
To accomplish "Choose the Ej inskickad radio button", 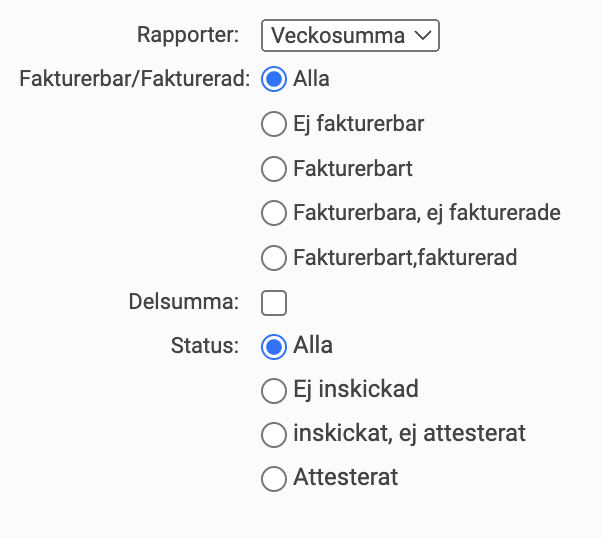I will pos(273,390).
